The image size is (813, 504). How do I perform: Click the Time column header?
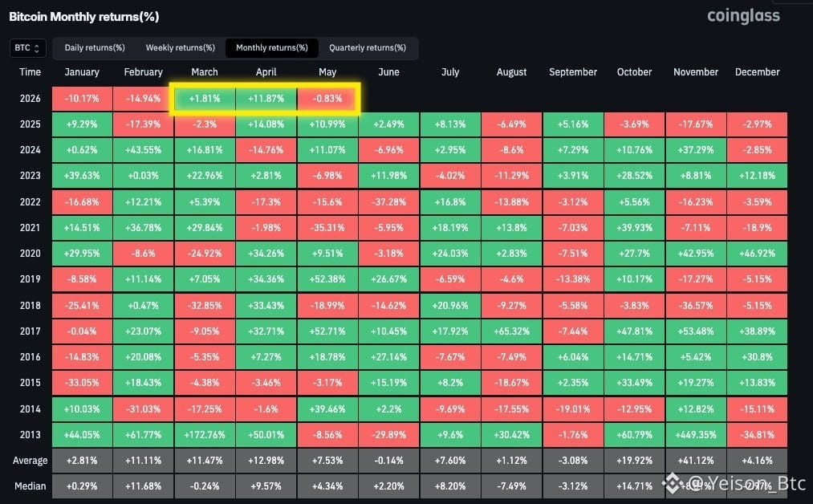point(30,72)
